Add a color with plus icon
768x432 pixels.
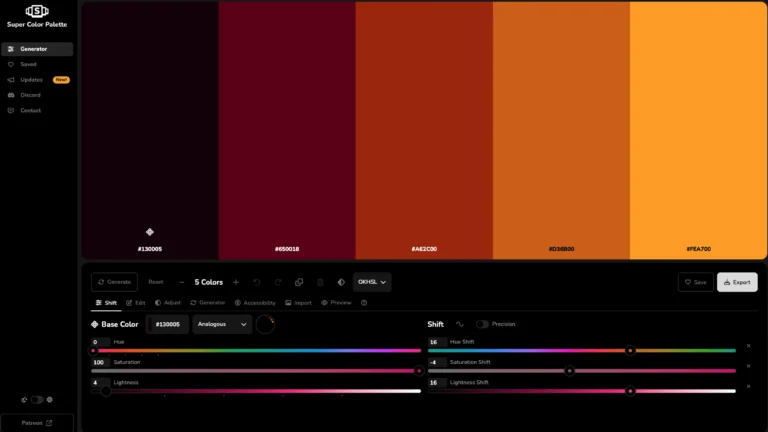point(236,282)
